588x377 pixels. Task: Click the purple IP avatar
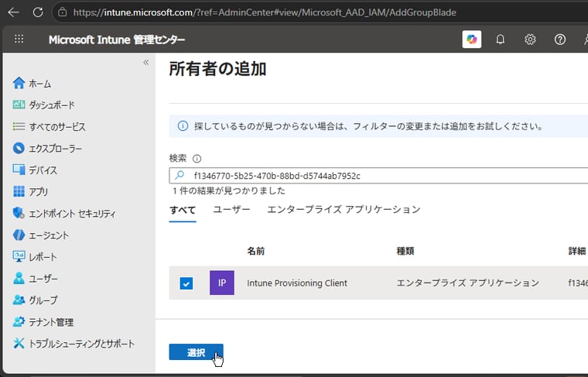pyautogui.click(x=222, y=283)
